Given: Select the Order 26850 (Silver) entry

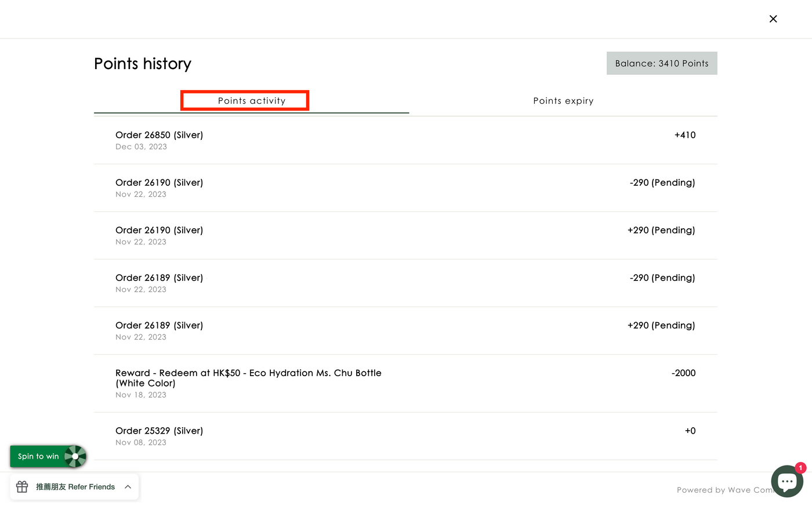Looking at the screenshot, I should pyautogui.click(x=159, y=135).
